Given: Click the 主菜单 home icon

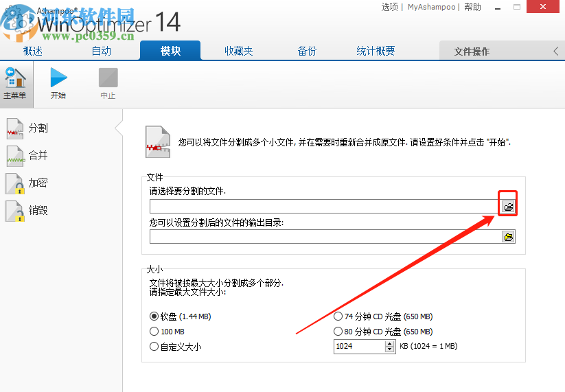Looking at the screenshot, I should pyautogui.click(x=15, y=84).
